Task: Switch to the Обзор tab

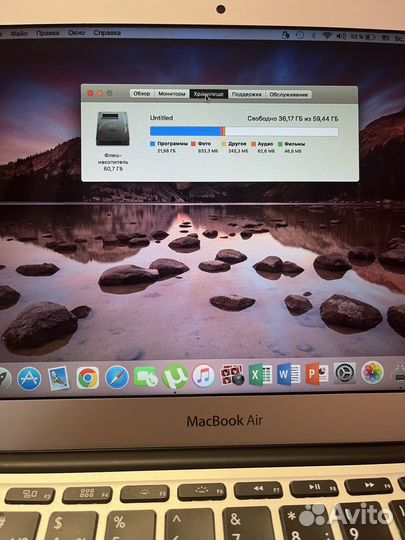Action: 142,94
